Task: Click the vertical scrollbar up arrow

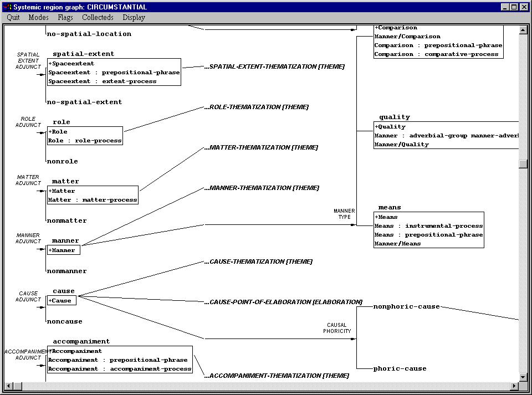Action: [x=523, y=30]
